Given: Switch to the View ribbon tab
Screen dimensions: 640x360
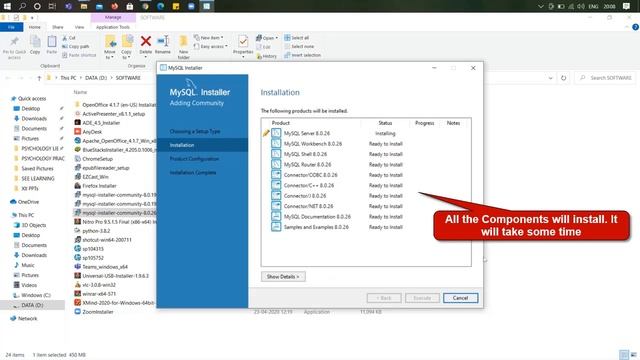Looking at the screenshot, I should coord(79,27).
